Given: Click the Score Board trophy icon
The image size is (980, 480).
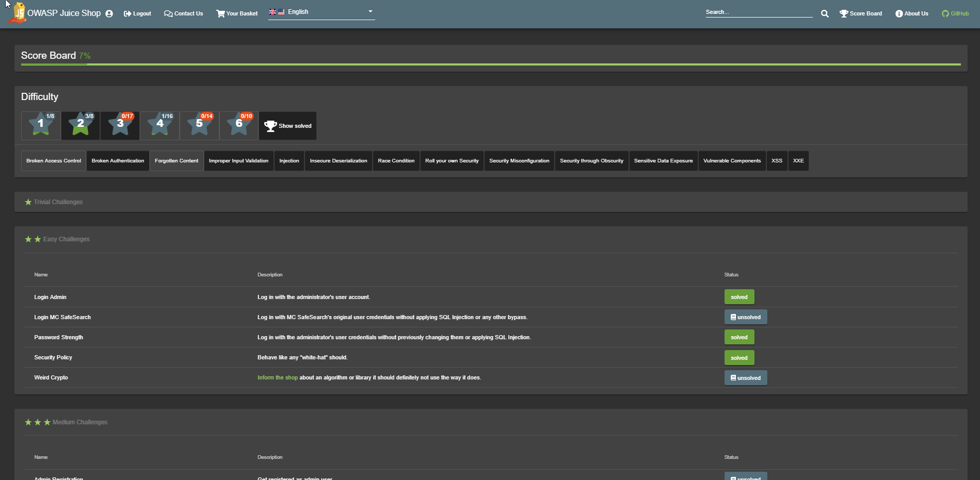Looking at the screenshot, I should point(843,13).
